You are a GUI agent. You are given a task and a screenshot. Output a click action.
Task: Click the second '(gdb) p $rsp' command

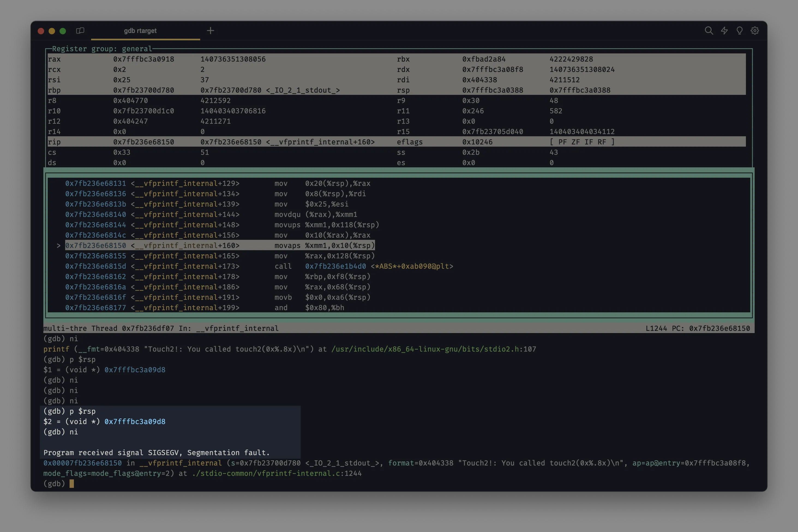coord(70,411)
